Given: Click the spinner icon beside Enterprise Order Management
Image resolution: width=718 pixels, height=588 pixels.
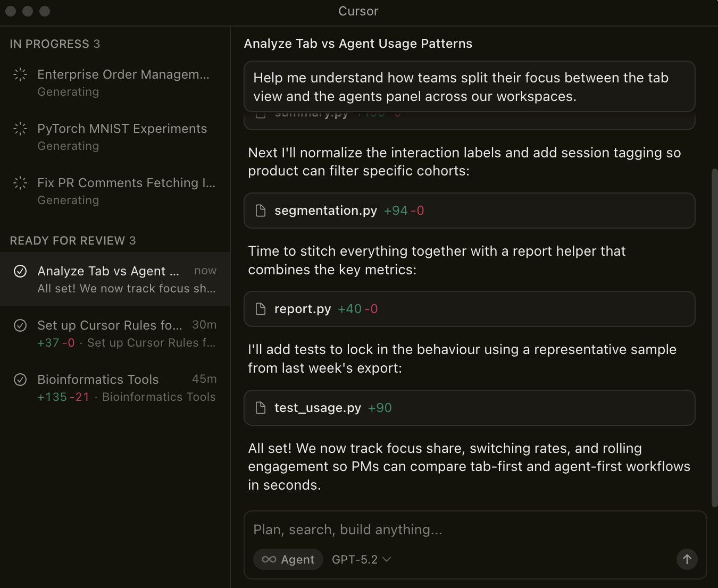Looking at the screenshot, I should coord(20,74).
